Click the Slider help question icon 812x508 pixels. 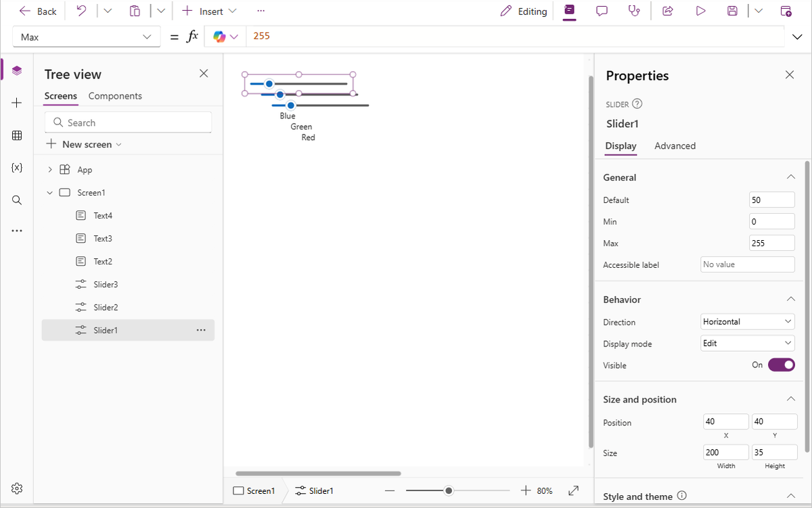pyautogui.click(x=637, y=104)
